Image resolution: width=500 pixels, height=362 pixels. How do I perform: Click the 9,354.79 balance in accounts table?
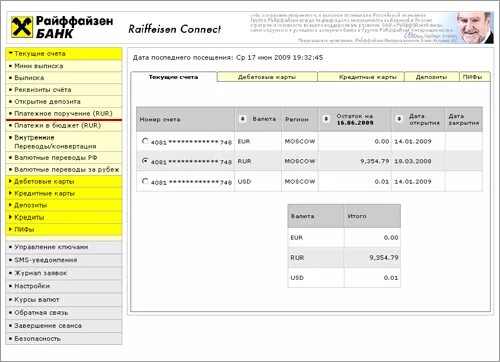tap(375, 161)
